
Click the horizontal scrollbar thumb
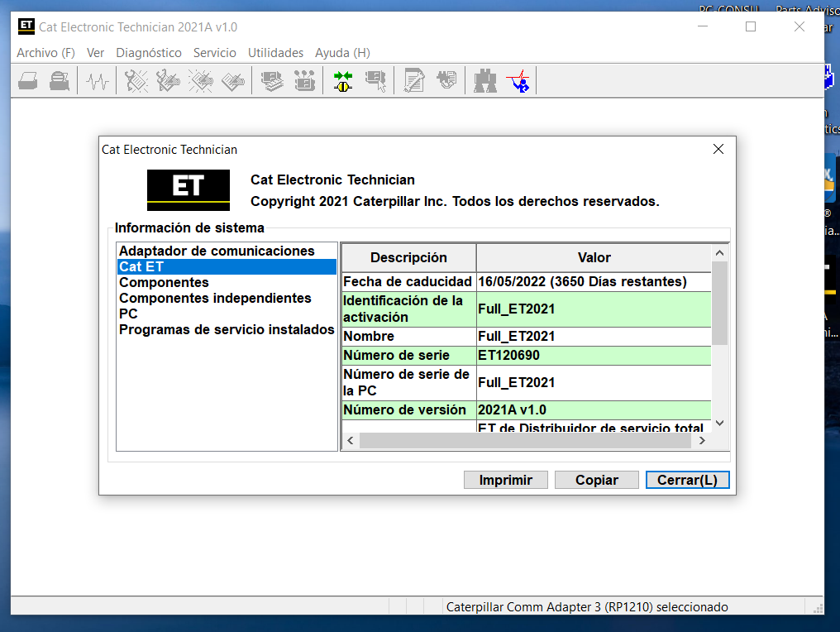point(526,441)
